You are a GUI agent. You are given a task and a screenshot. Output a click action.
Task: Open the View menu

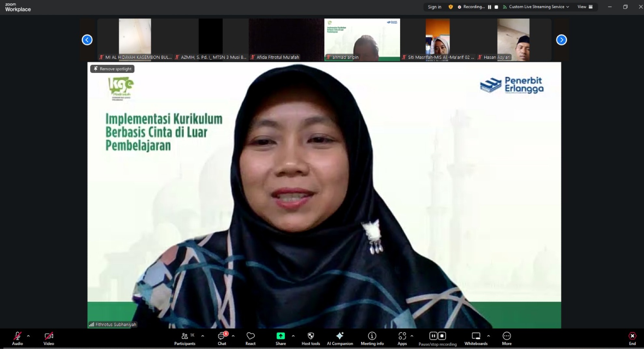pyautogui.click(x=582, y=7)
